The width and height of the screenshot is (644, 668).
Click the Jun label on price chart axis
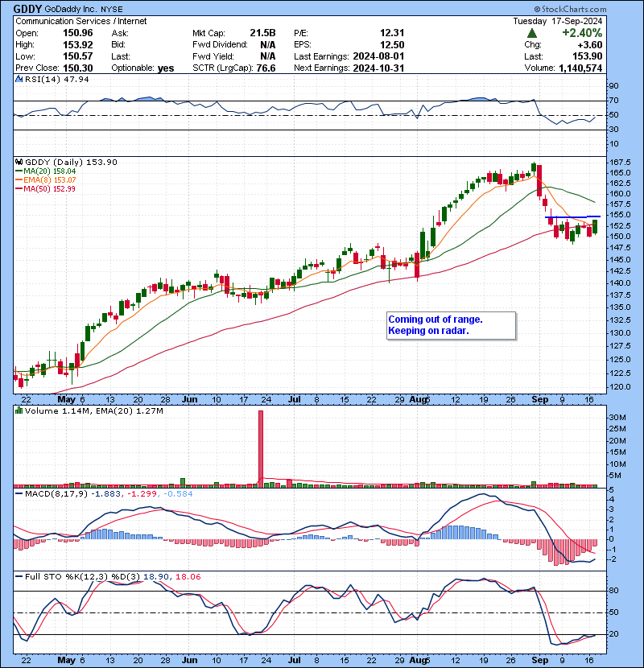pos(190,399)
